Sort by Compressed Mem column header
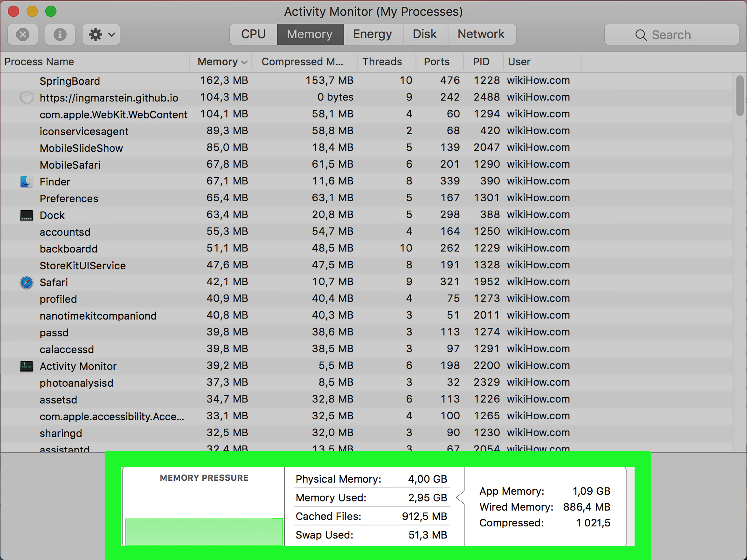747x560 pixels. click(x=304, y=62)
